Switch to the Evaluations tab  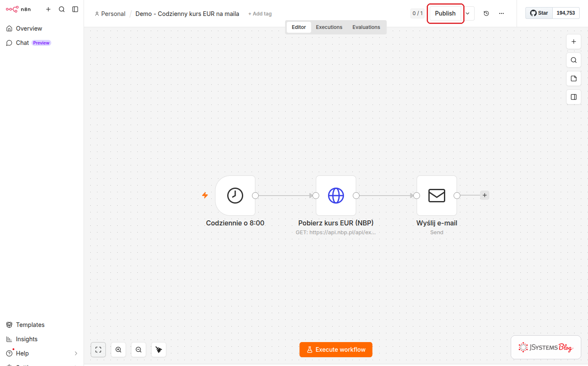366,27
